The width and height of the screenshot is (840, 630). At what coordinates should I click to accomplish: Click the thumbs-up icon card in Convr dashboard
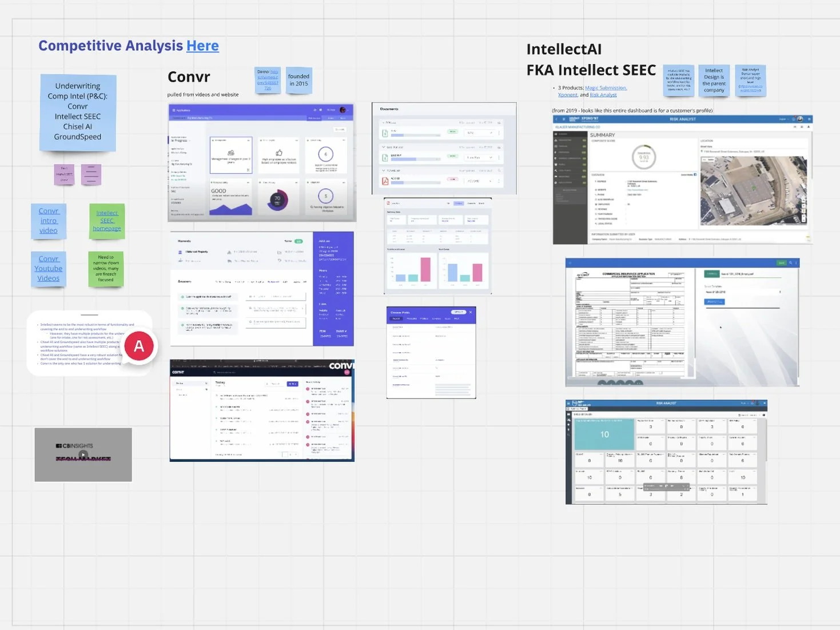[x=279, y=154]
